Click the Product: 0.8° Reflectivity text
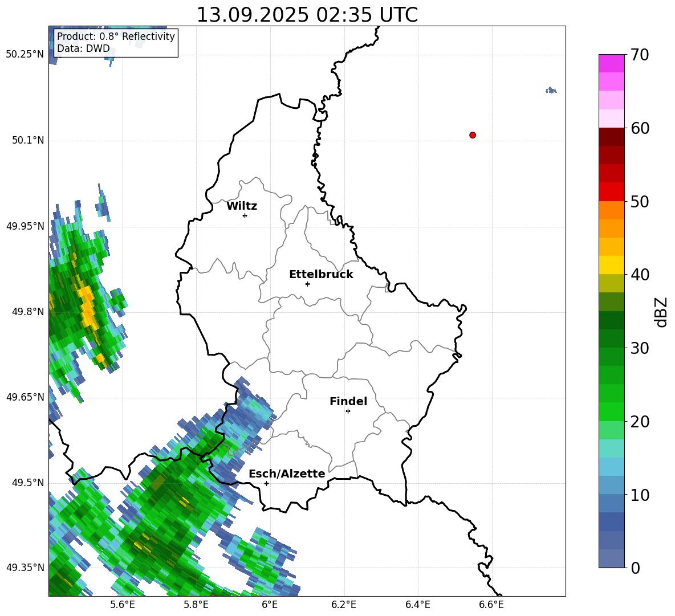Viewport: 675px width, 616px height. pos(116,36)
